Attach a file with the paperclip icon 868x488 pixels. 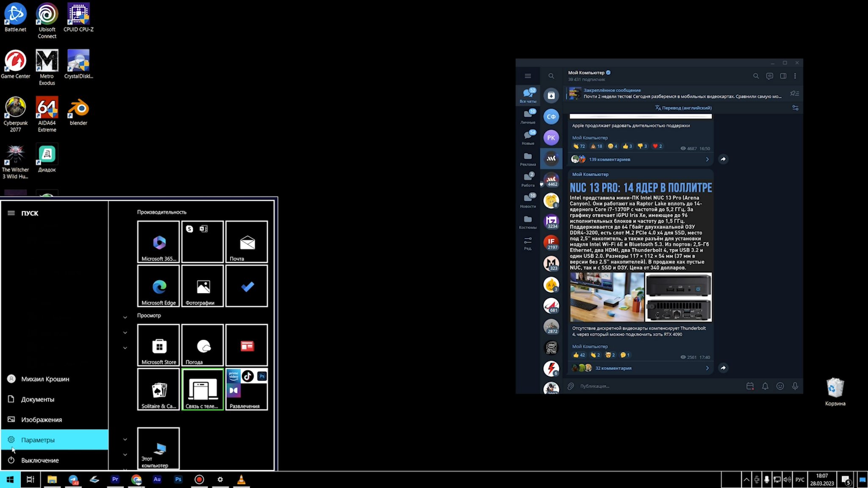pos(571,386)
